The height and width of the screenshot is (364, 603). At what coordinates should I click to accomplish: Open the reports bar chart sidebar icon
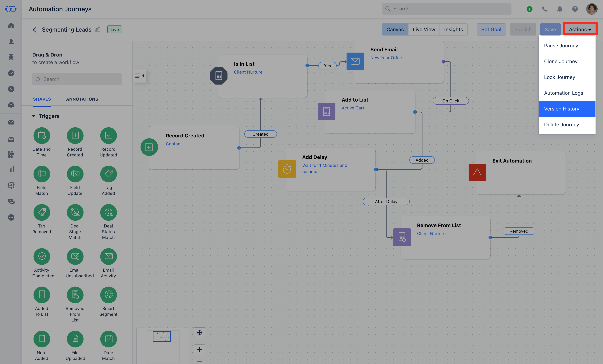click(x=11, y=169)
